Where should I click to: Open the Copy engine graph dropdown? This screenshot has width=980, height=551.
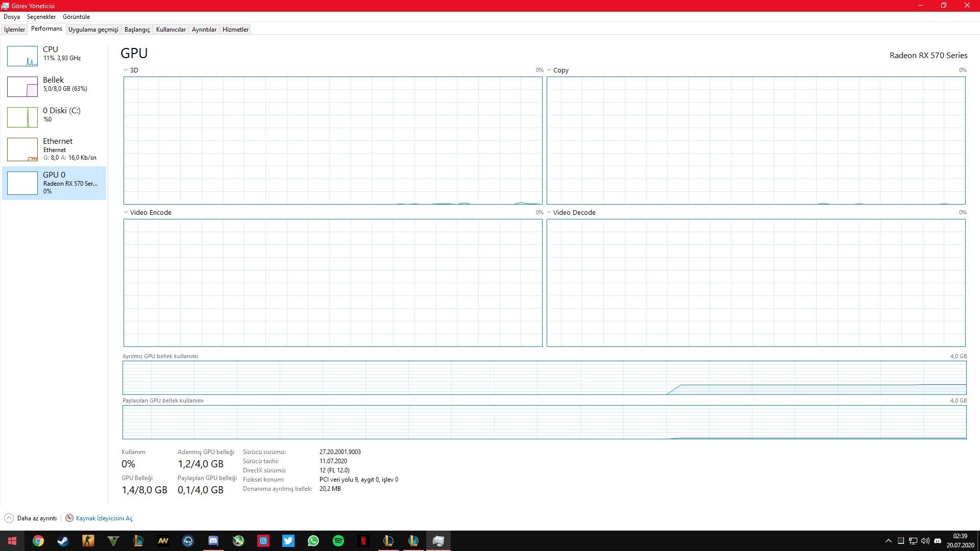click(549, 70)
